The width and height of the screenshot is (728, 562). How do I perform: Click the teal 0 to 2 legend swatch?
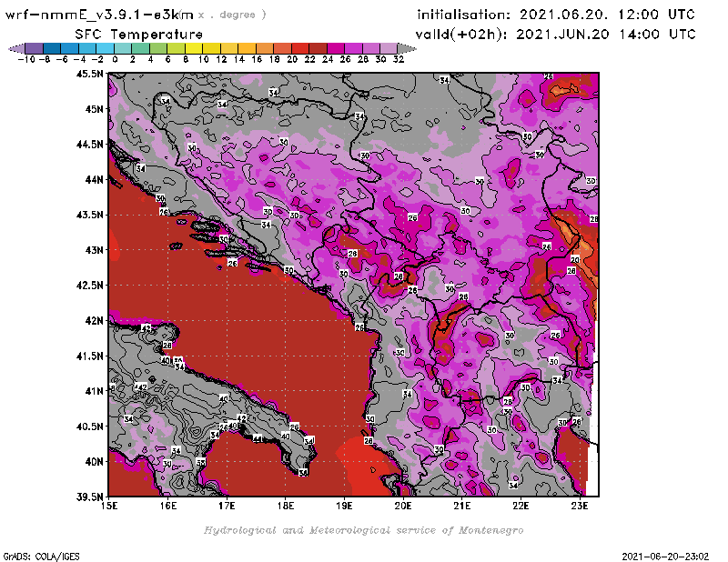(x=123, y=48)
